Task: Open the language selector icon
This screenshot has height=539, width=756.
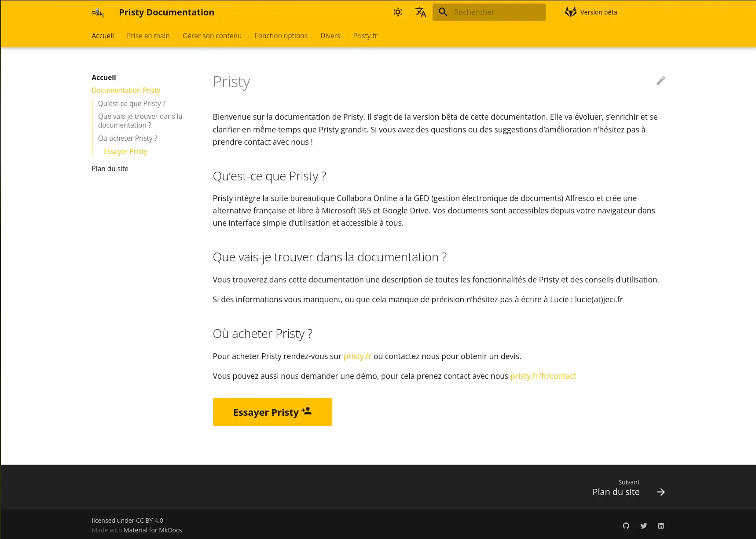Action: click(x=421, y=12)
